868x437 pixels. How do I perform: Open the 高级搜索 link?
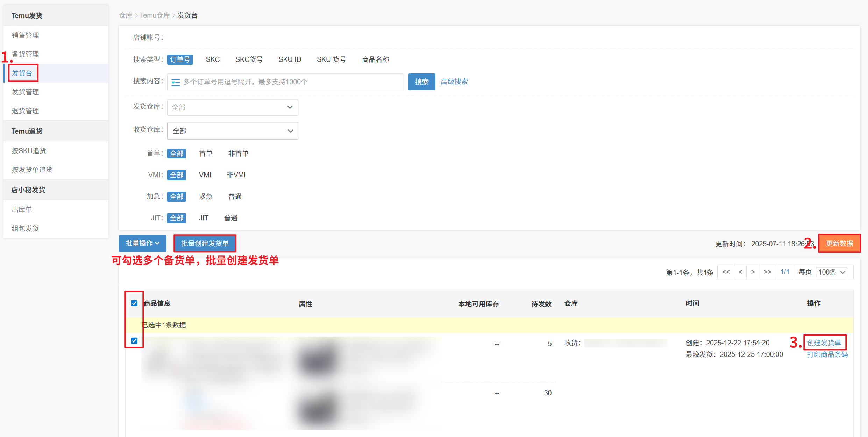(454, 82)
